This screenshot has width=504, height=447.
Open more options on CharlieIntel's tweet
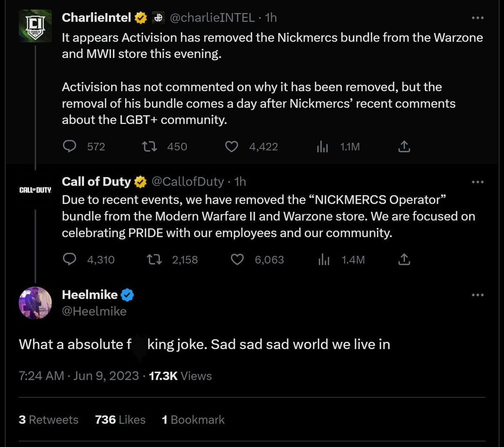[x=477, y=17]
